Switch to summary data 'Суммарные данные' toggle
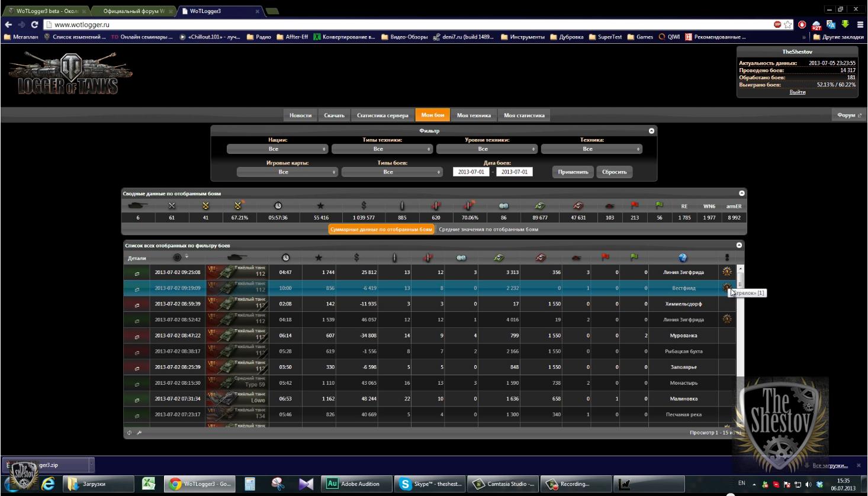Screen dimensions: 868x496 tap(381, 229)
